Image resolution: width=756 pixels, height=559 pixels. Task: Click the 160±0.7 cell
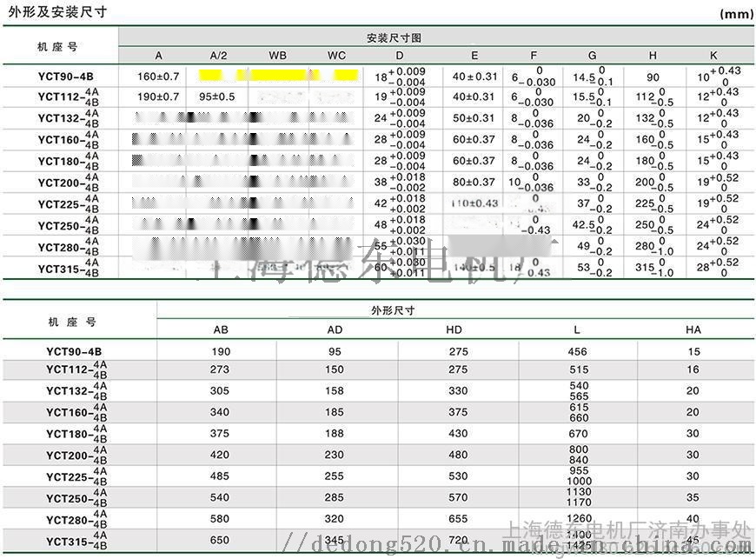coord(158,77)
